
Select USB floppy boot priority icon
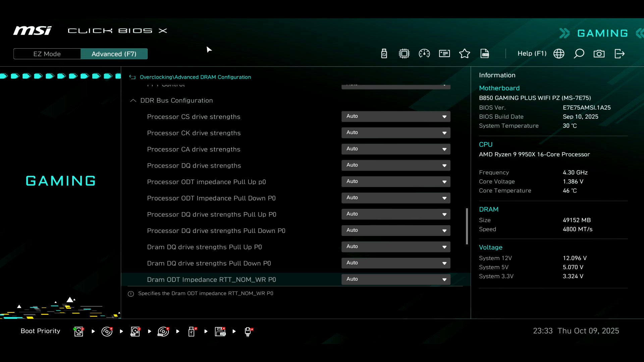click(220, 331)
